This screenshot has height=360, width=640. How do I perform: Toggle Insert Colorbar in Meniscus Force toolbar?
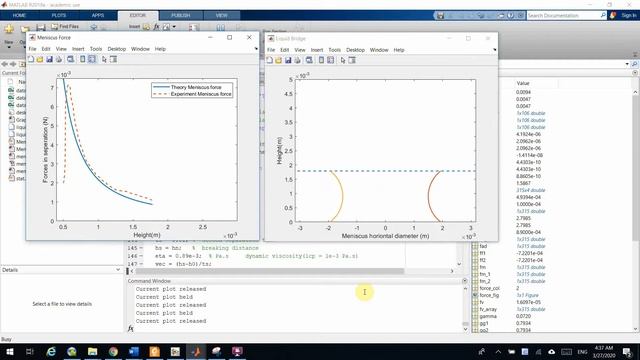pos(83,60)
